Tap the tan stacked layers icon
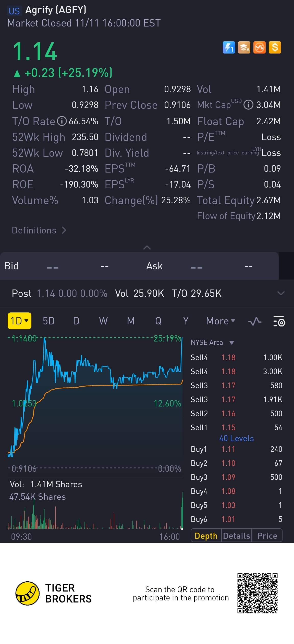 [x=244, y=47]
